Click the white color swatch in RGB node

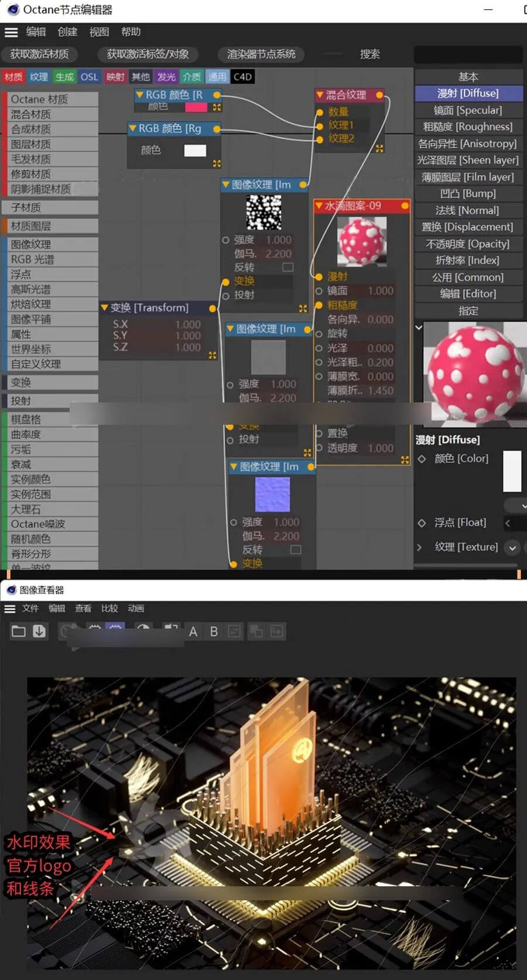pos(195,151)
